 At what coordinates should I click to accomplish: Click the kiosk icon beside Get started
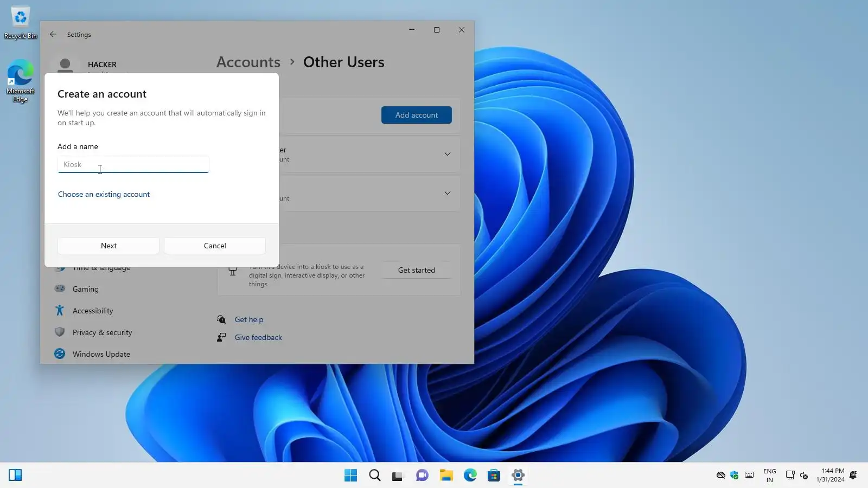(233, 271)
